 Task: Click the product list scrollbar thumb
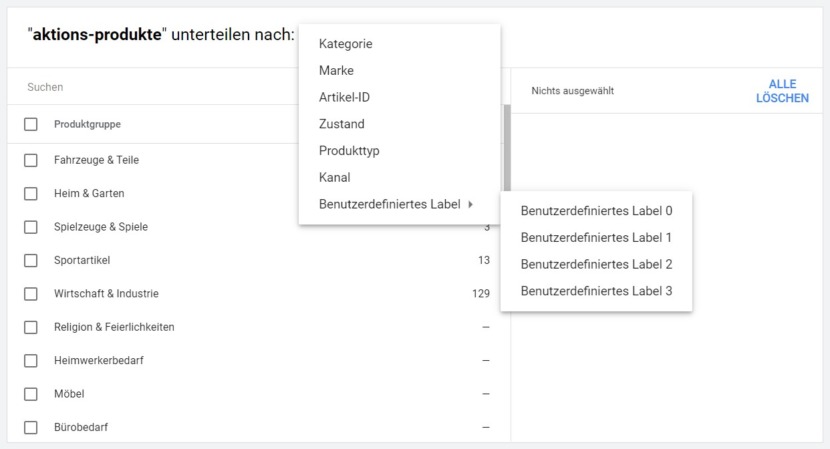(x=507, y=148)
